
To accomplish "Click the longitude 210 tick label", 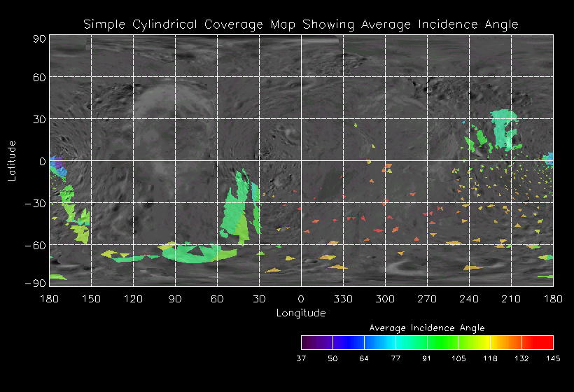I will 511,299.
